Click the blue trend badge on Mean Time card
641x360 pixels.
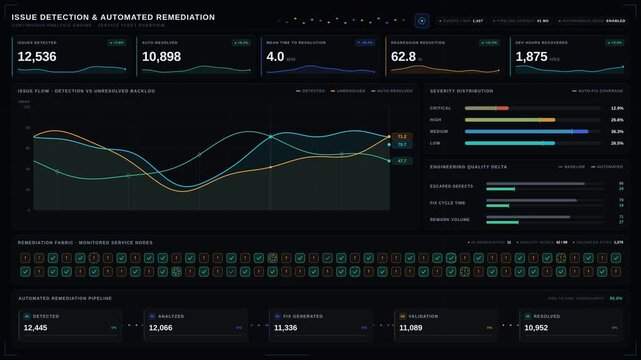[365, 42]
